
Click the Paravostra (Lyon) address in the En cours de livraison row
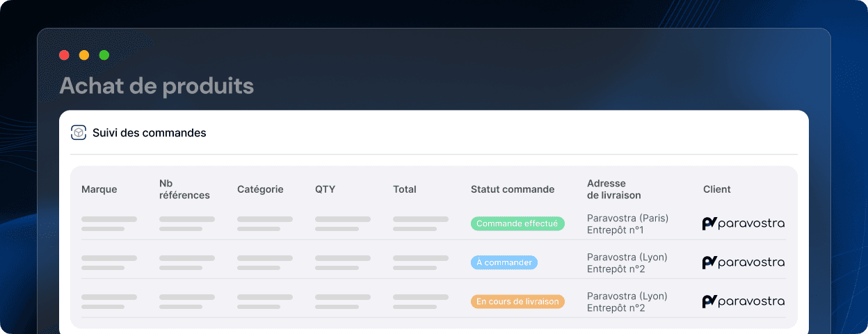click(627, 302)
